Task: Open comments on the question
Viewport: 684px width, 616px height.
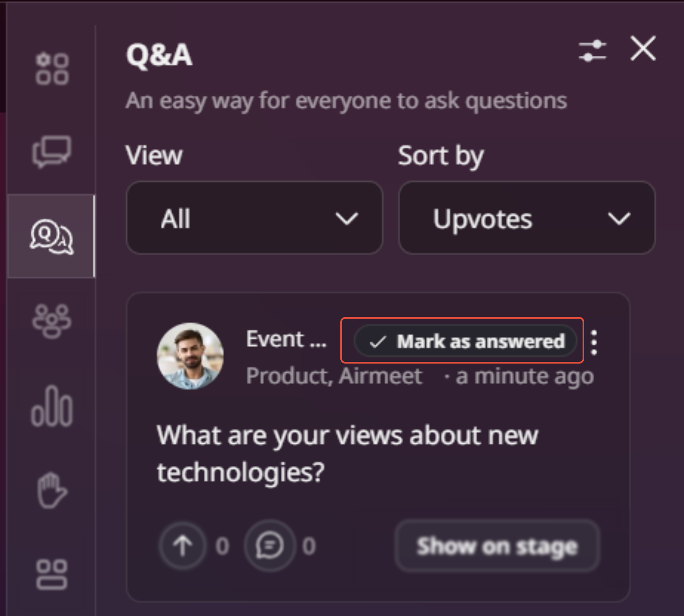Action: tap(269, 546)
